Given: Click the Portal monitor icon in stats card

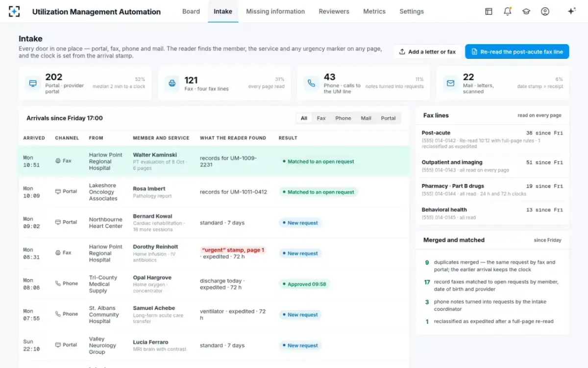Looking at the screenshot, I should click(33, 83).
